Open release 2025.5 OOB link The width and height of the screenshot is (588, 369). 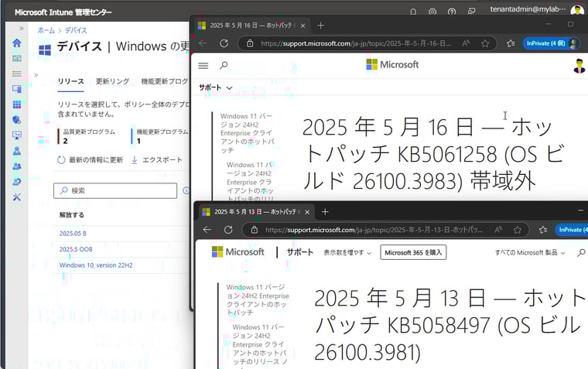[x=76, y=249]
